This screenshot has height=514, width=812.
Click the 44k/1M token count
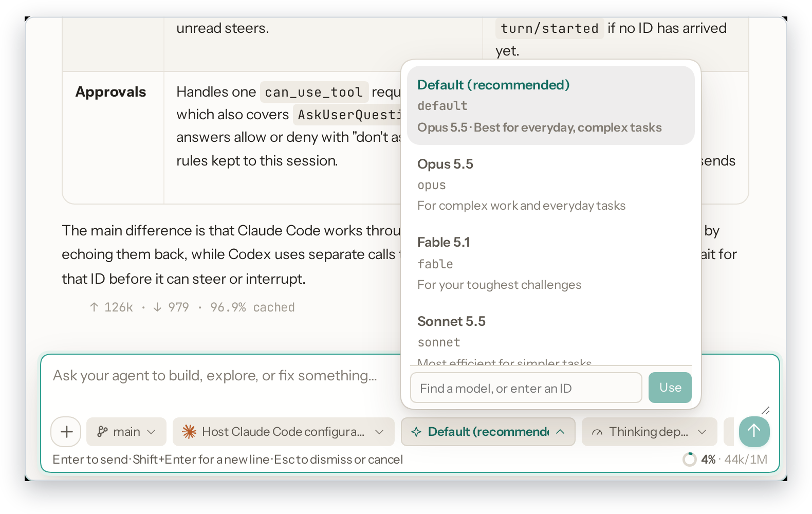click(746, 460)
